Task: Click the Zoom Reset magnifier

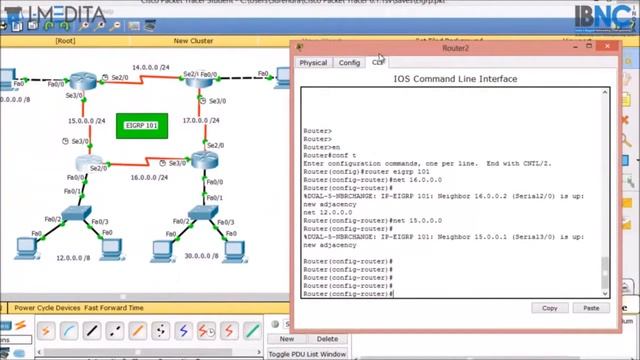Action: click(x=99, y=27)
